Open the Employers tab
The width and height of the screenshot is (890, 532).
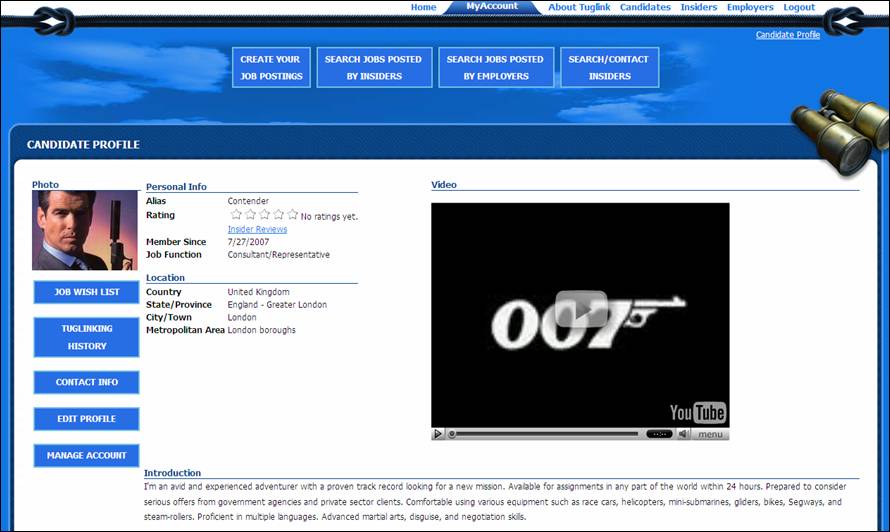[x=750, y=7]
